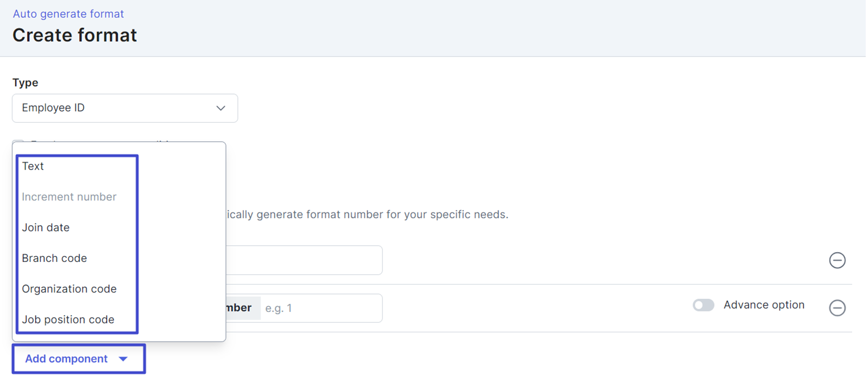Pick Organization code from the list
Image resolution: width=868 pixels, height=388 pixels.
69,288
